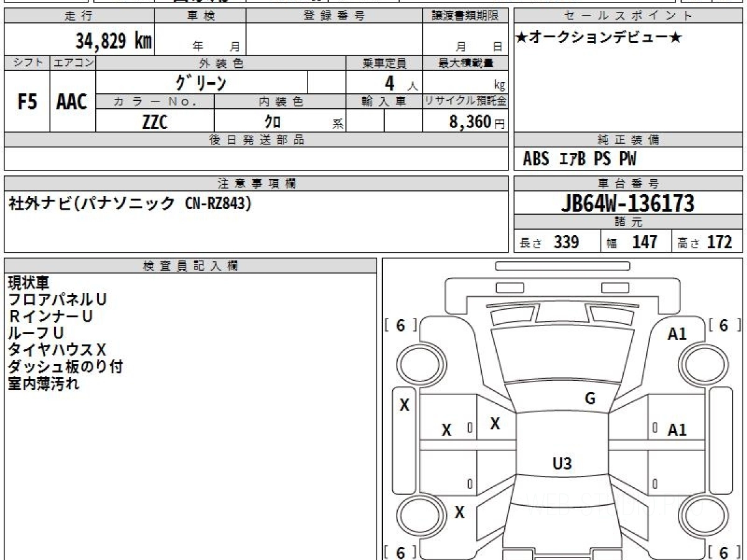The width and height of the screenshot is (747, 560).
Task: Click the A1 mark on the front fender
Action: (677, 334)
